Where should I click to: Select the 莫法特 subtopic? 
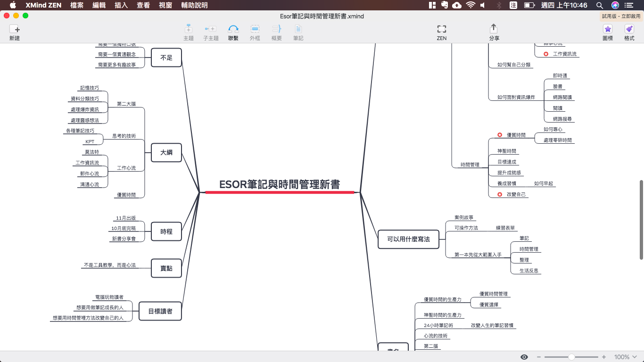coord(92,152)
